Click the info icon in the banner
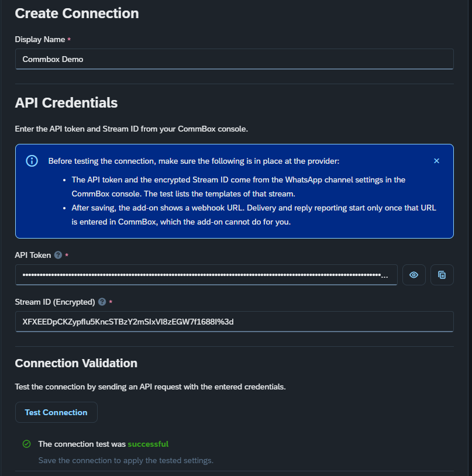 (32, 161)
